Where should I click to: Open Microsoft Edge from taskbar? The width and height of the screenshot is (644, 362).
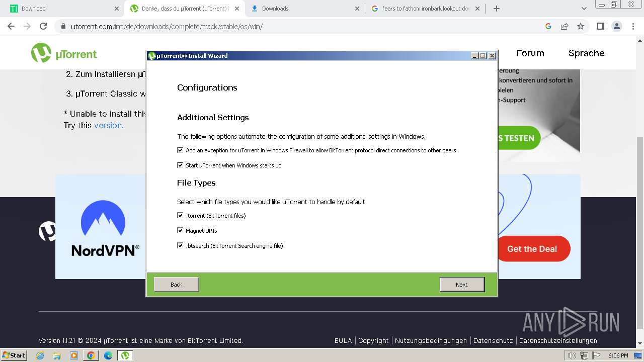[x=108, y=355]
